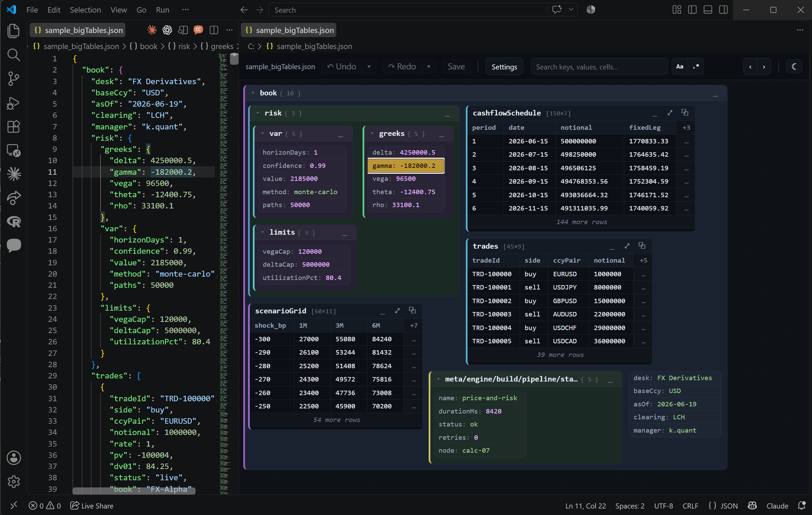Open the Extensions view
Image resolution: width=812 pixels, height=515 pixels.
tap(14, 127)
